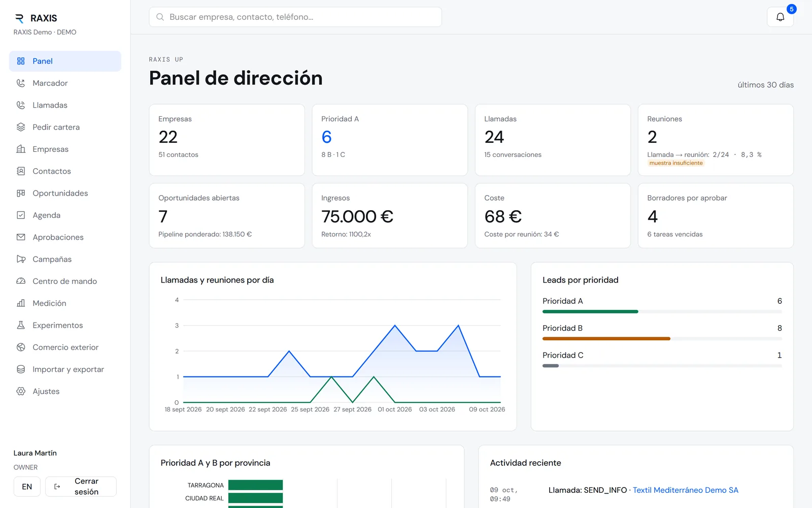
Task: Focus the Buscar empresa search field
Action: 295,17
